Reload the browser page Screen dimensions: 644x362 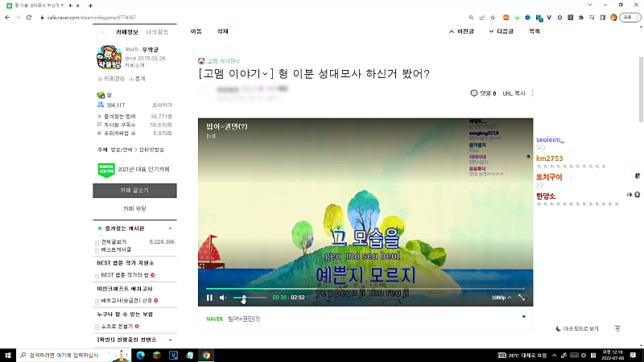click(29, 18)
